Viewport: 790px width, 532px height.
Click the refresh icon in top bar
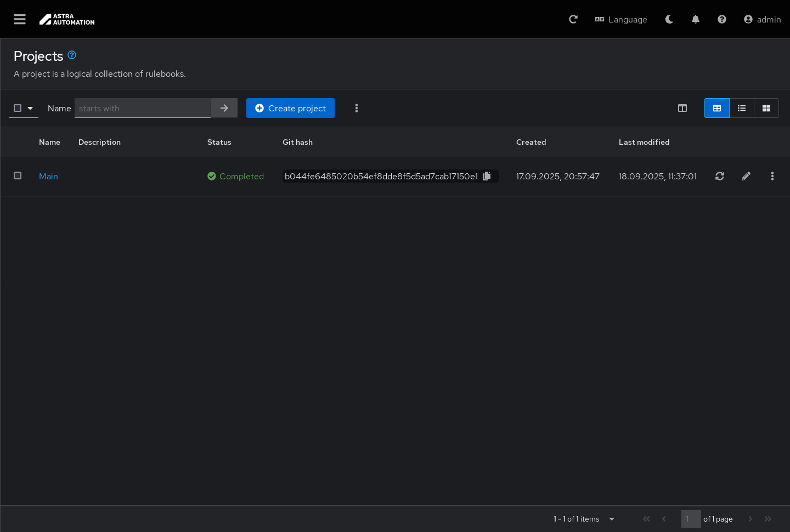pyautogui.click(x=573, y=19)
